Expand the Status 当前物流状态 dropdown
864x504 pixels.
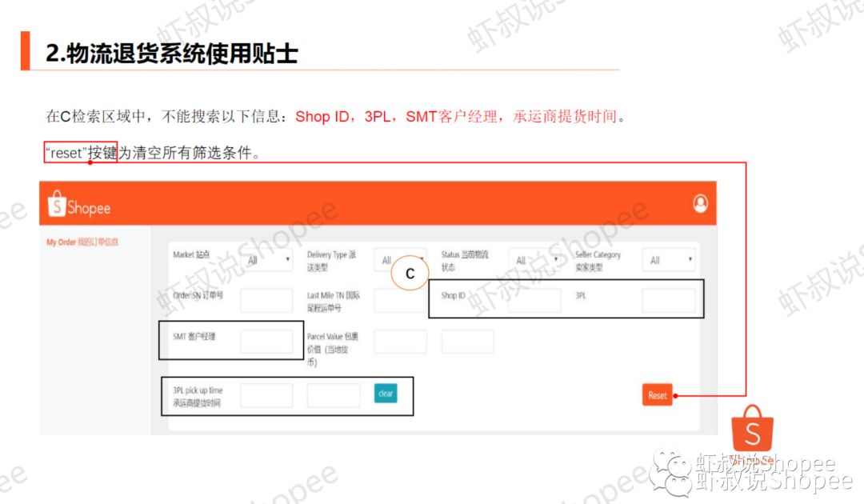pyautogui.click(x=536, y=259)
